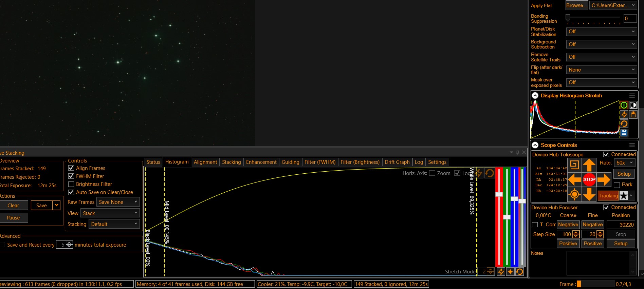The width and height of the screenshot is (644, 289).
Task: Slew telescope right with the right arrow
Action: (604, 179)
